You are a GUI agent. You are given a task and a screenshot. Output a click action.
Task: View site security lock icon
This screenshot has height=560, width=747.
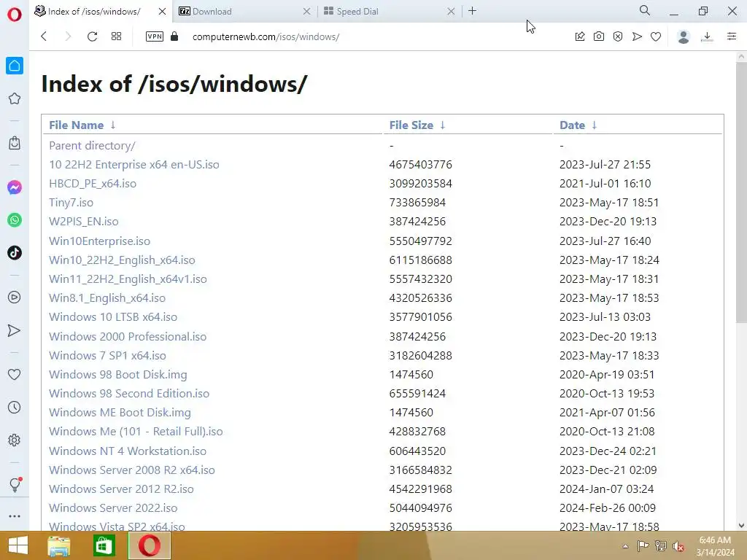(x=174, y=36)
